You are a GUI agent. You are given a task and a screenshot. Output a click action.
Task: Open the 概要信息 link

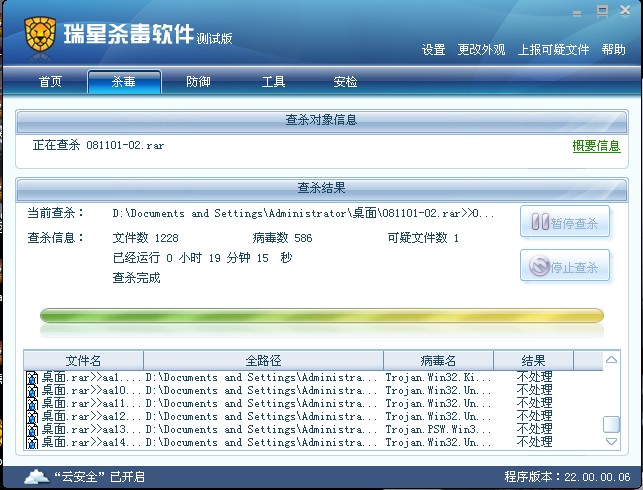(x=596, y=146)
